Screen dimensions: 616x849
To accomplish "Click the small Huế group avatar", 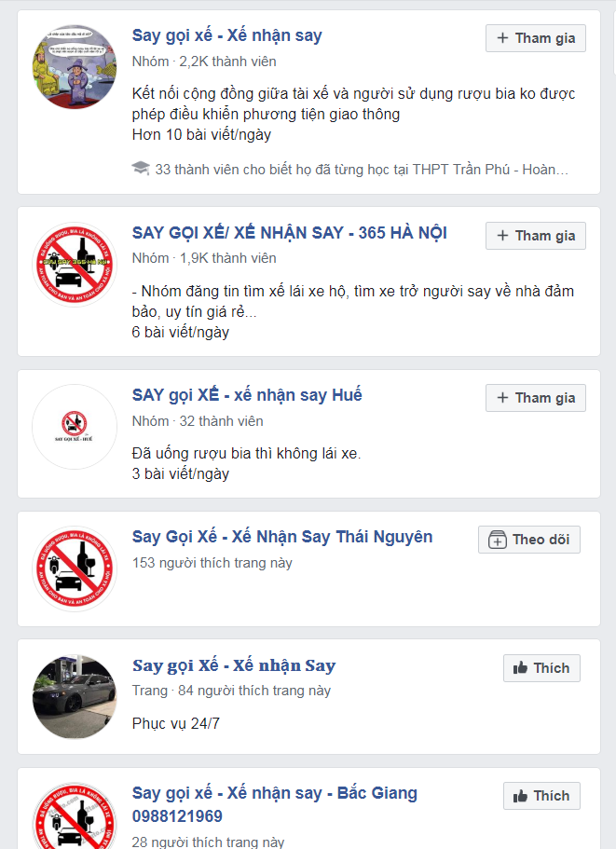I will (75, 427).
